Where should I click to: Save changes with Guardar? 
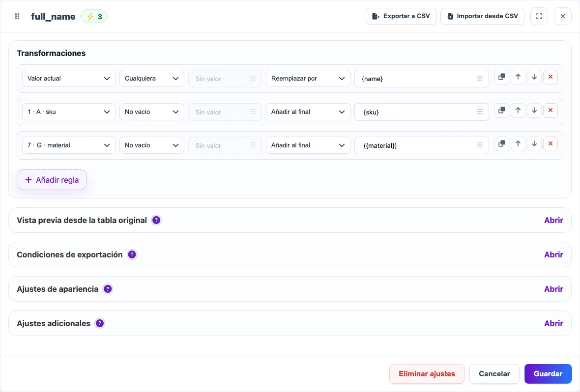click(x=548, y=374)
